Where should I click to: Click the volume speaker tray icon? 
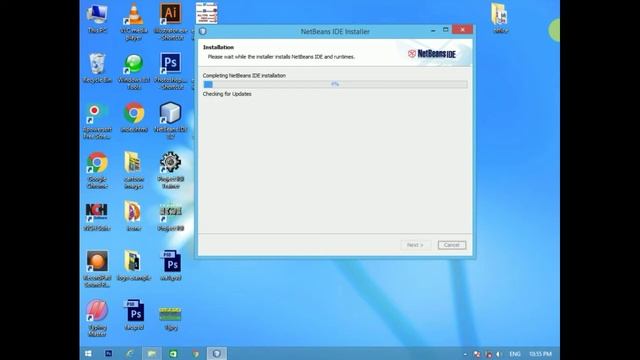pos(499,354)
